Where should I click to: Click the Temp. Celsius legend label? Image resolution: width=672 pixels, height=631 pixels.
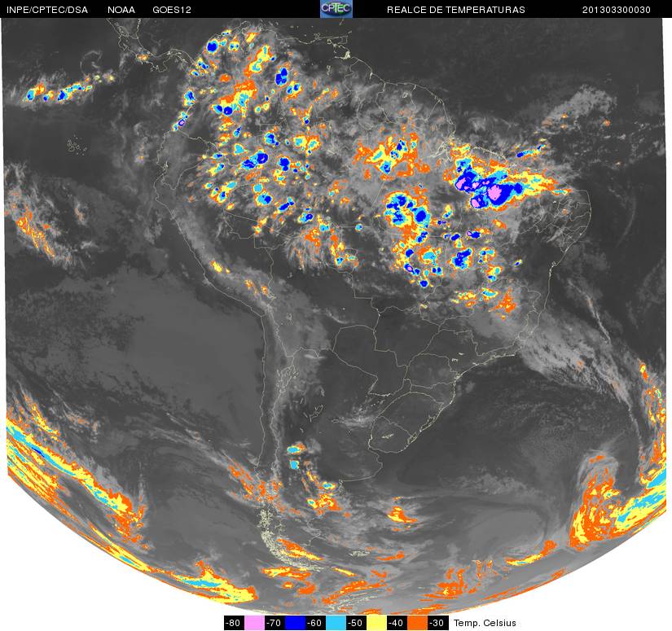pyautogui.click(x=485, y=623)
